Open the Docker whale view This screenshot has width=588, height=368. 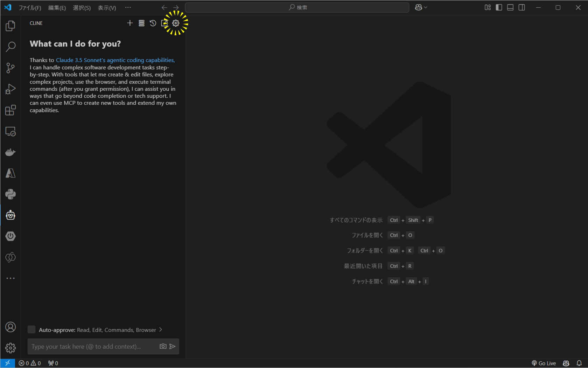(x=10, y=152)
